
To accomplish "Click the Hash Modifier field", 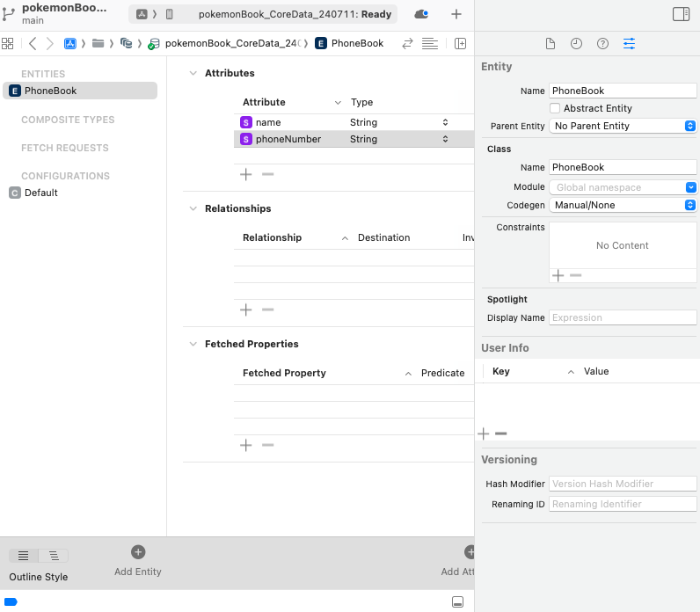I will point(623,484).
